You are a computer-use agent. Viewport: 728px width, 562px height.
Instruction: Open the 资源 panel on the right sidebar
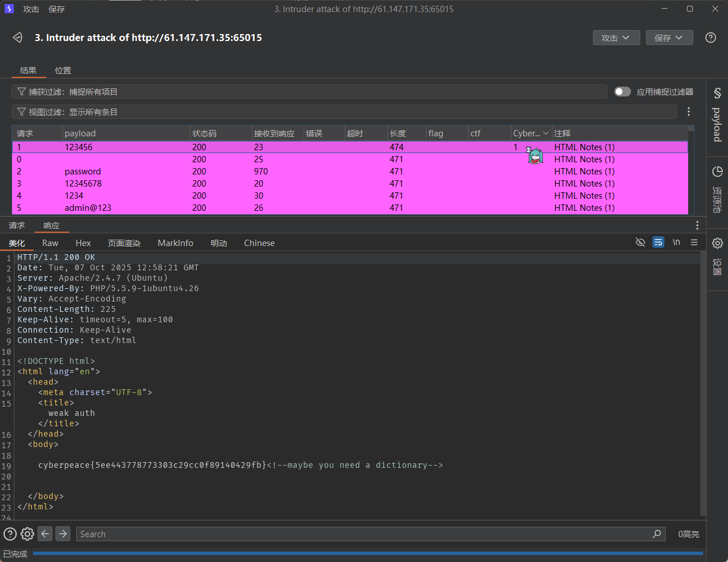tap(717, 185)
